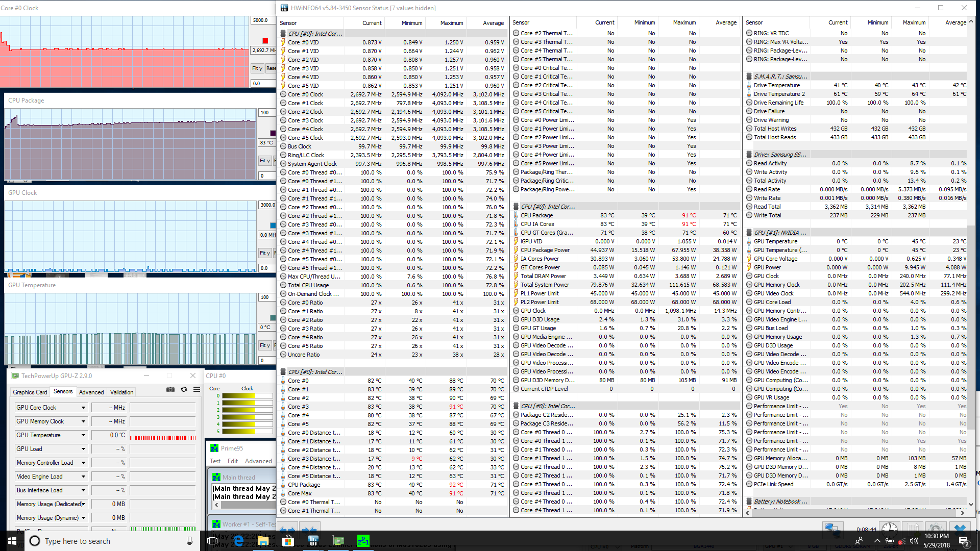The image size is (980, 551).
Task: Switch to the Graphics Card tab in GPU-Z
Action: click(30, 392)
